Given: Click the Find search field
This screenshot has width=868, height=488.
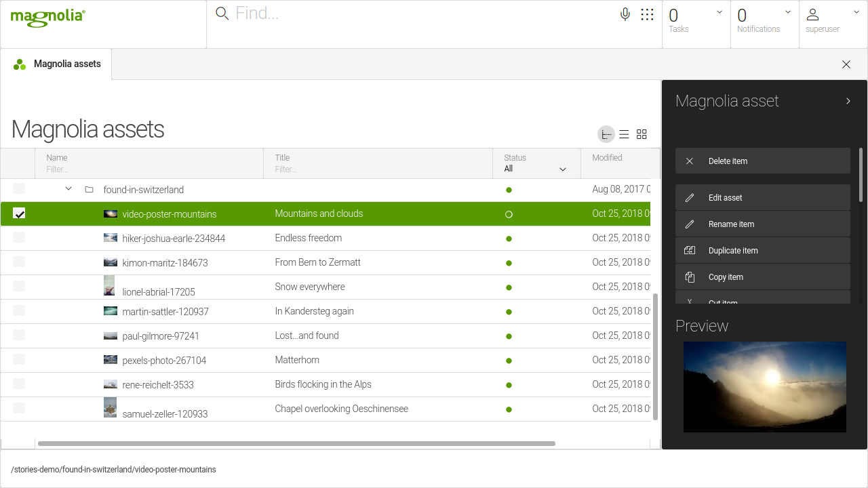Looking at the screenshot, I should click(420, 14).
